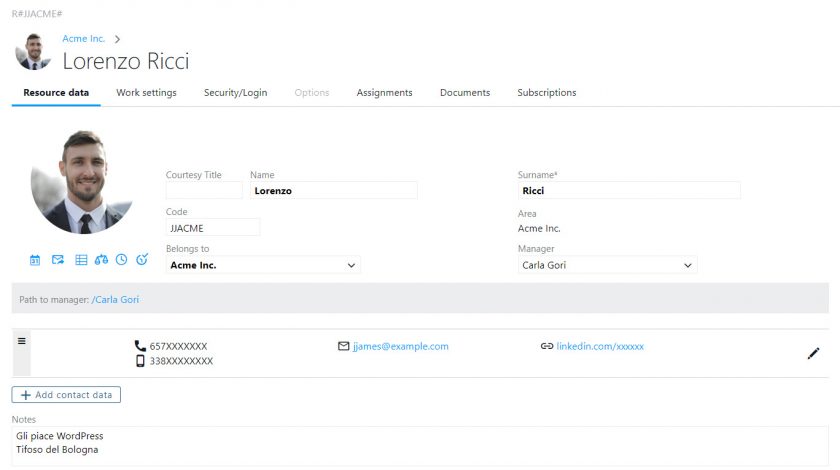Screen dimensions: 840x470
Task: Click the Add contact data button
Action: 66,395
